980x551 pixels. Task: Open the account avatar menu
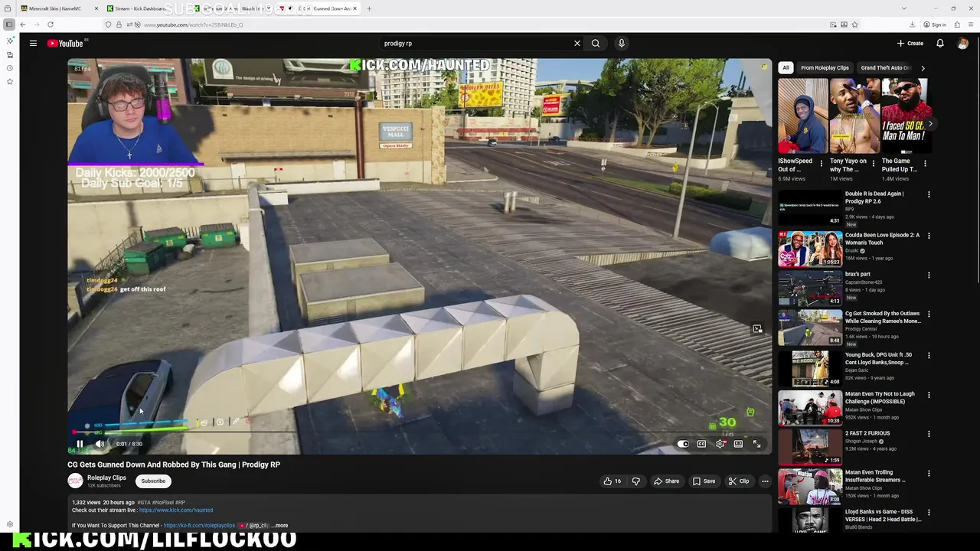pos(963,44)
